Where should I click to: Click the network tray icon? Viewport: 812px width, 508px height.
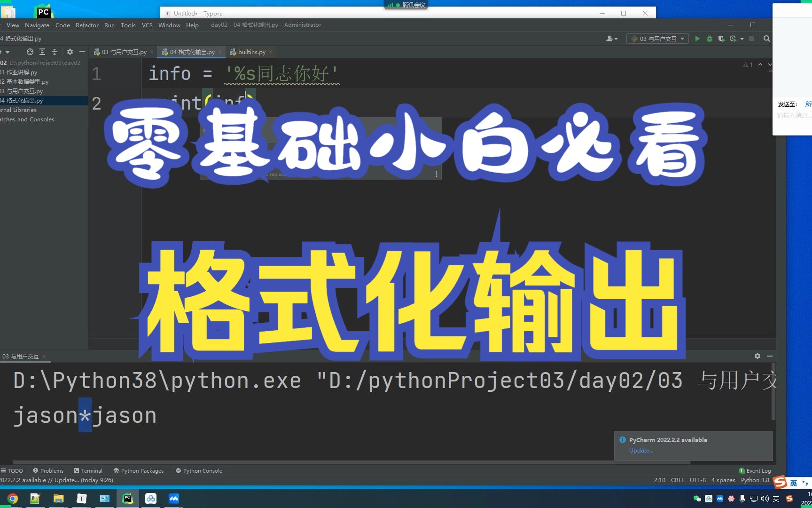click(753, 499)
